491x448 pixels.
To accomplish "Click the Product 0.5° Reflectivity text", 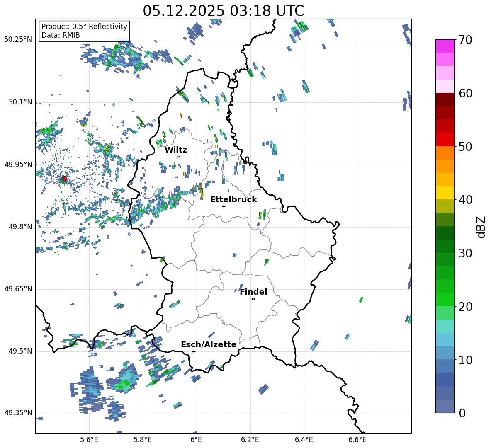I will pyautogui.click(x=84, y=27).
